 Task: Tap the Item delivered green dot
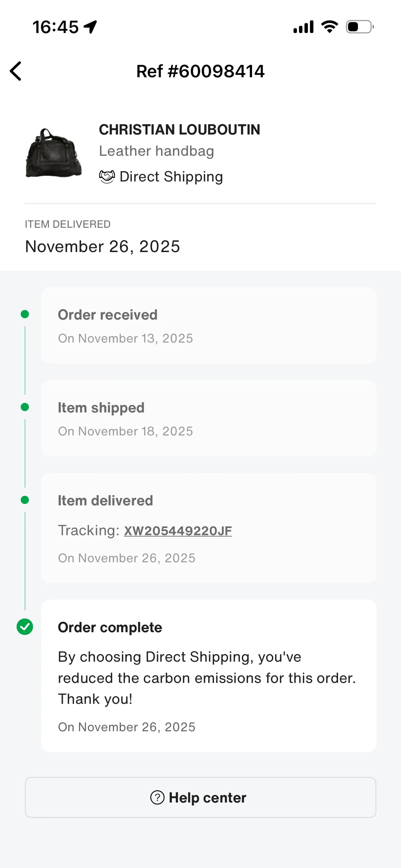pyautogui.click(x=25, y=500)
